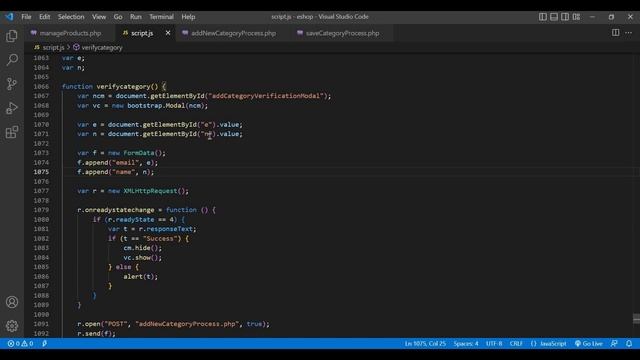Click onreadystatechange on line 1079
640x360 pixels.
click(119, 210)
